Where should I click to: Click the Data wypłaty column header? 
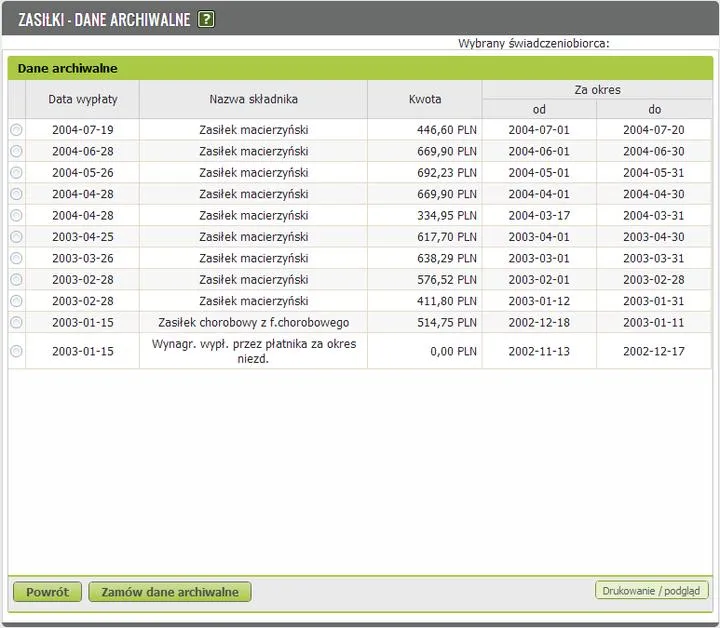pos(83,99)
